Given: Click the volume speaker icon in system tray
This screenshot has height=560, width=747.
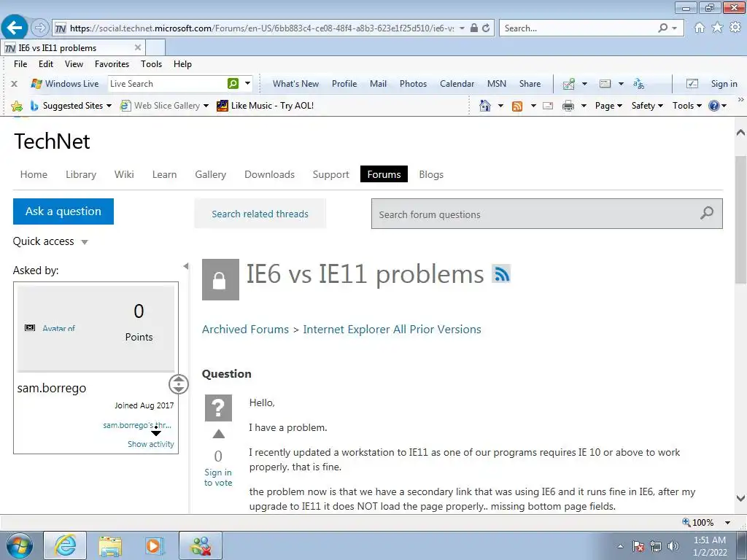Looking at the screenshot, I should (673, 546).
